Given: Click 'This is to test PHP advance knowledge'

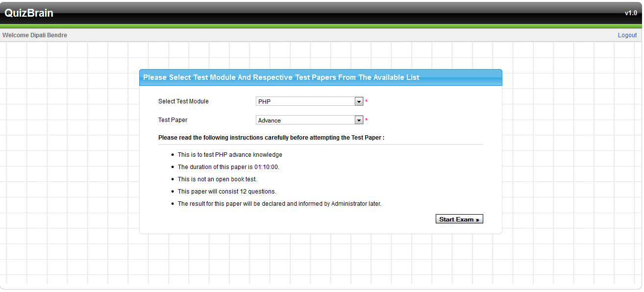Looking at the screenshot, I should click(x=230, y=155).
